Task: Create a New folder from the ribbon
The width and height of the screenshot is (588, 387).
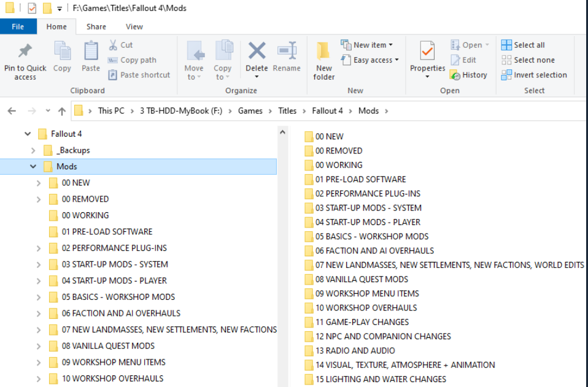Action: [x=323, y=60]
